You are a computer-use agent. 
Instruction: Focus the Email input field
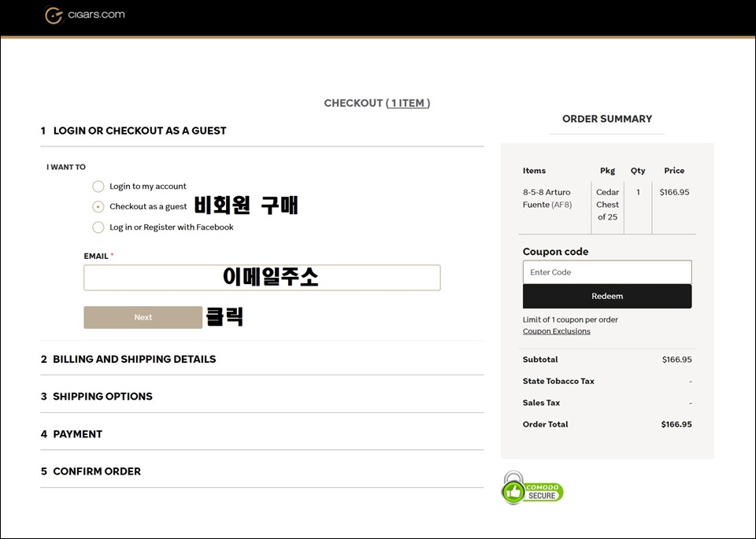pyautogui.click(x=261, y=278)
